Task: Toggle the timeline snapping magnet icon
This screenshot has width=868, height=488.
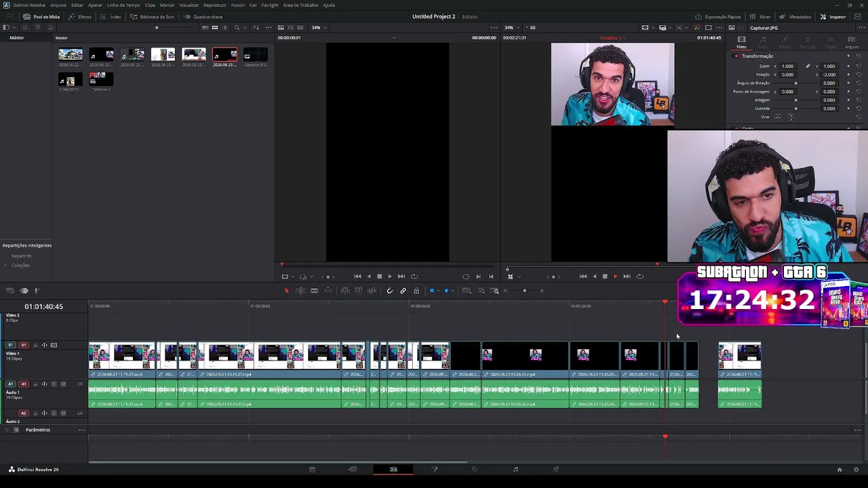Action: click(x=389, y=291)
